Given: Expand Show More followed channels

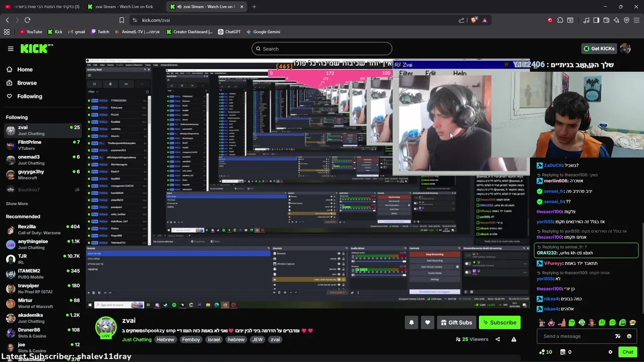Looking at the screenshot, I should pos(17,204).
